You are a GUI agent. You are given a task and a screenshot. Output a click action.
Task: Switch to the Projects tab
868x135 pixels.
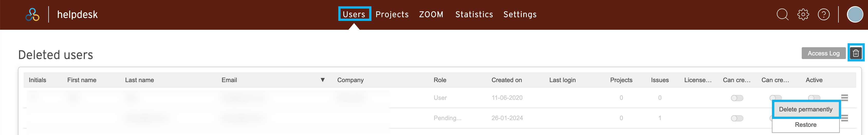click(392, 14)
